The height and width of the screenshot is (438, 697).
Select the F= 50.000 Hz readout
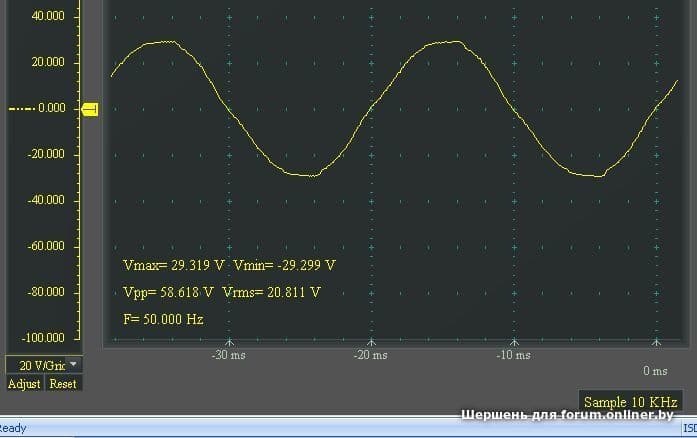click(163, 319)
